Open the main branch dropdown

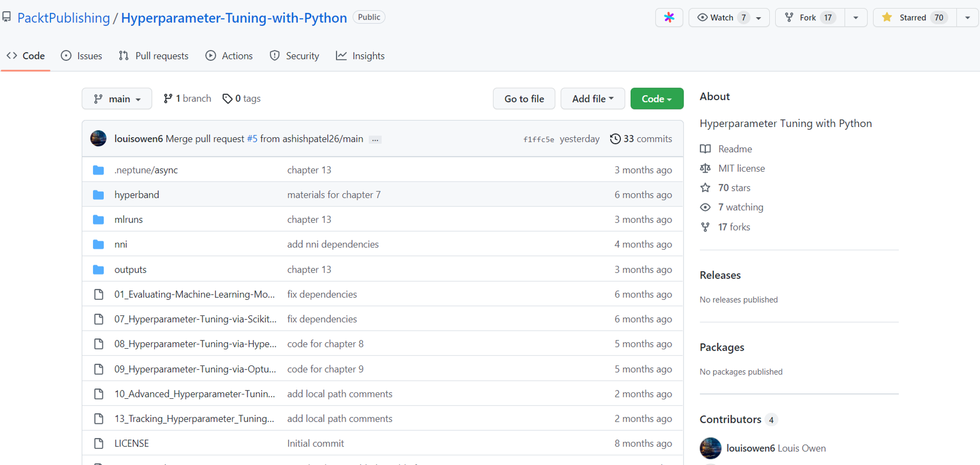[x=117, y=99]
